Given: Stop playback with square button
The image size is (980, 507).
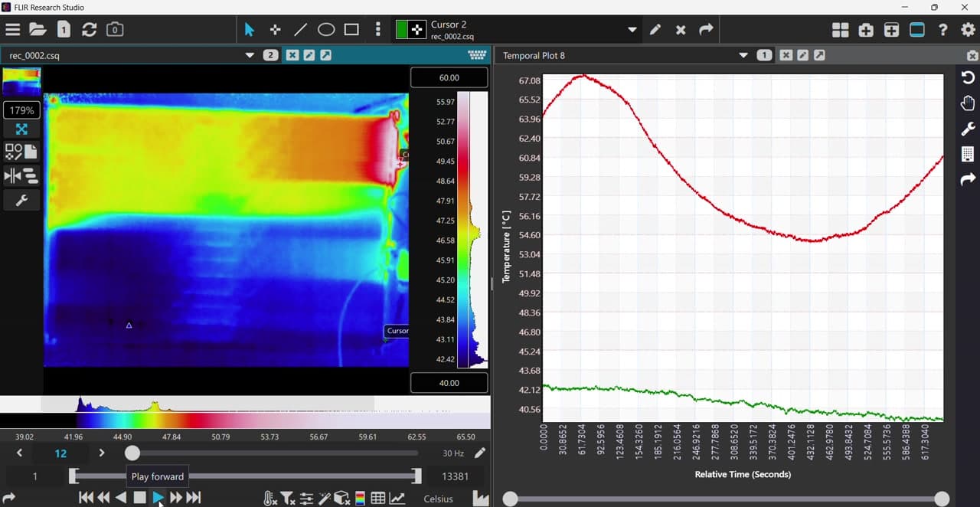Looking at the screenshot, I should pos(139,498).
